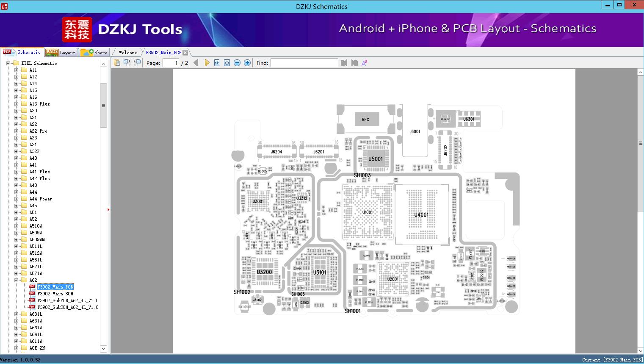This screenshot has height=364, width=644.
Task: Go to the previous page
Action: 196,63
